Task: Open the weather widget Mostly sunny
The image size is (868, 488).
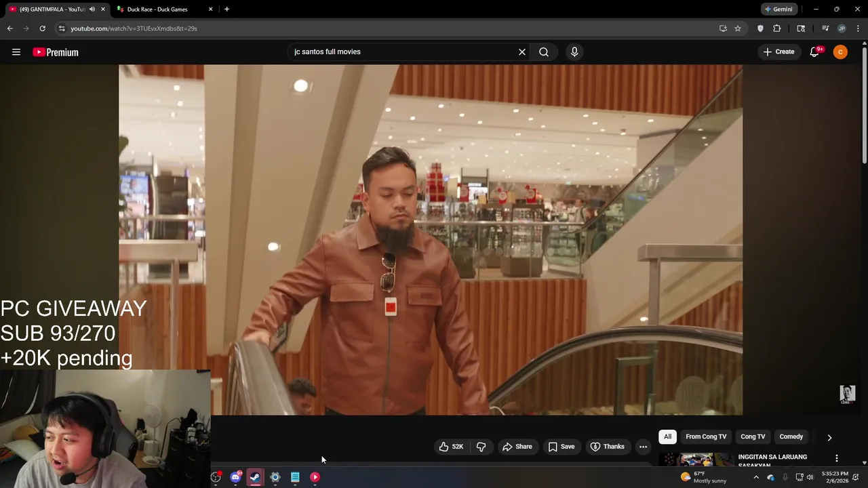Action: pyautogui.click(x=703, y=477)
